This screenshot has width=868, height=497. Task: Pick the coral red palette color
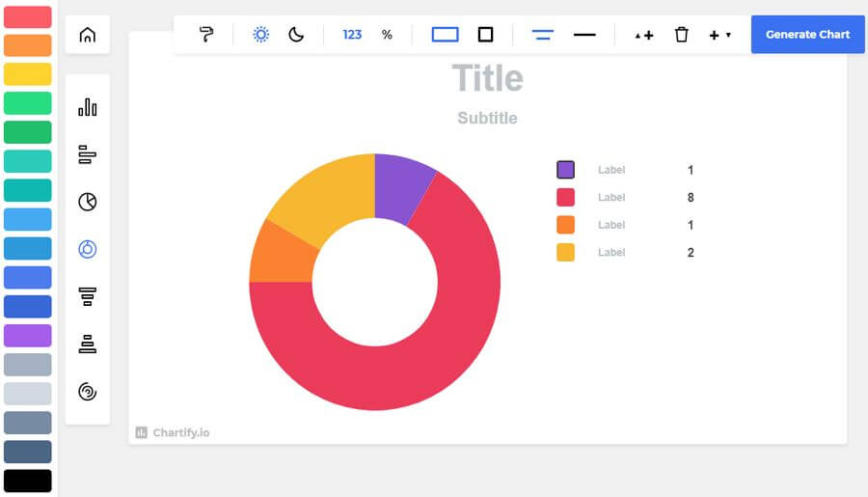(x=28, y=16)
